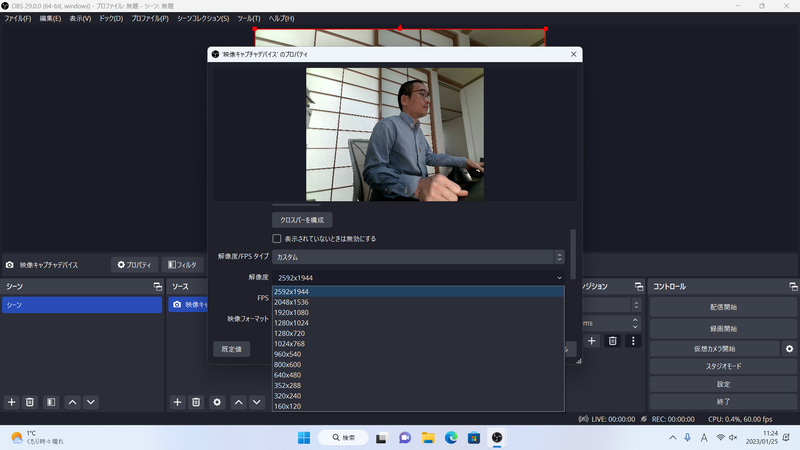Select the scene item in Scenes list
The width and height of the screenshot is (800, 450).
click(x=82, y=305)
